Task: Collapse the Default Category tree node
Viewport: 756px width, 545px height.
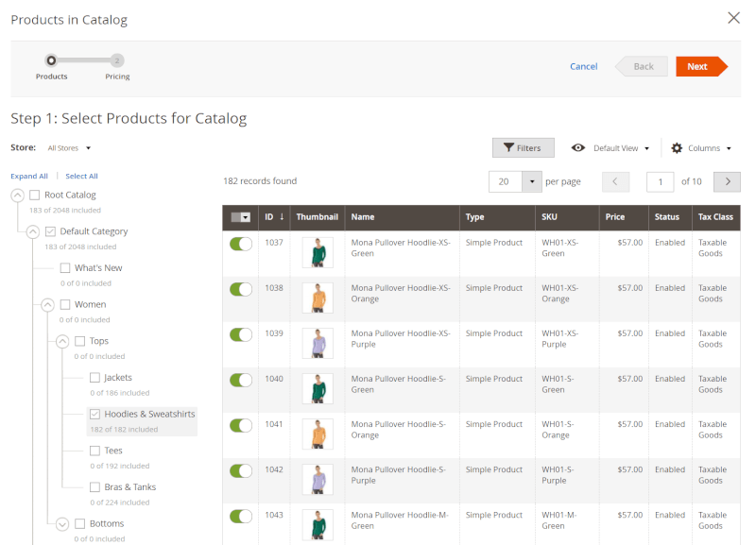Action: 33,231
